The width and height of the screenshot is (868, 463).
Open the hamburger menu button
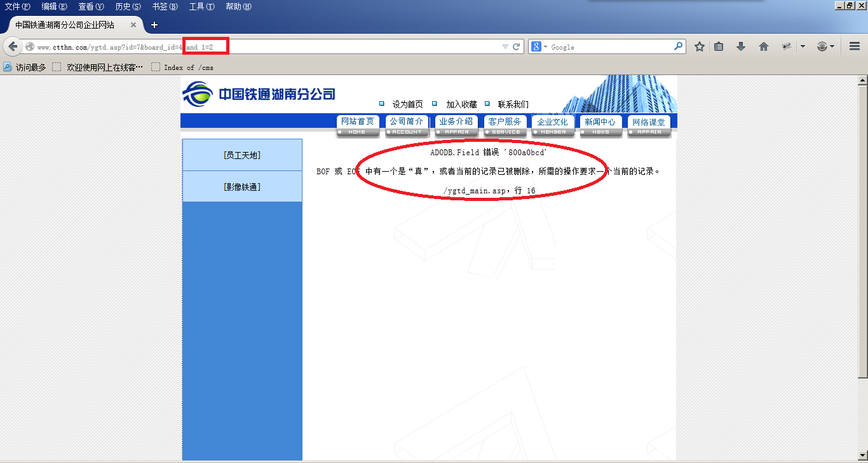click(x=854, y=46)
